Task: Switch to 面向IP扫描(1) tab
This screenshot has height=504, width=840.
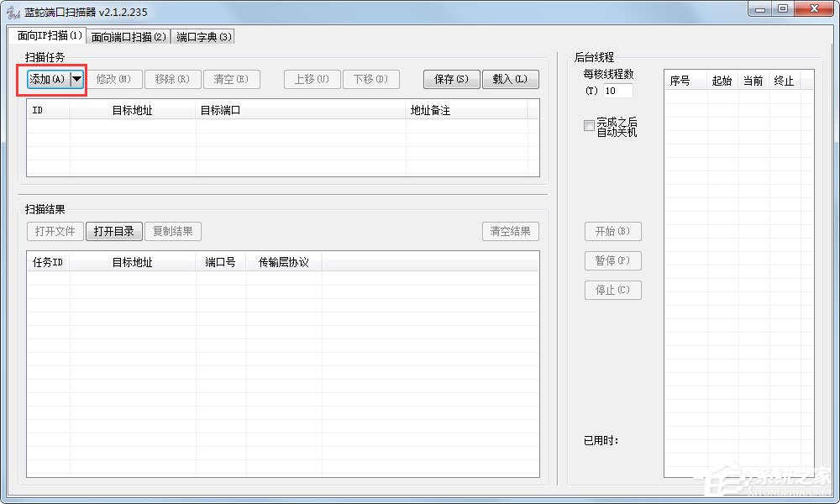Action: tap(48, 35)
